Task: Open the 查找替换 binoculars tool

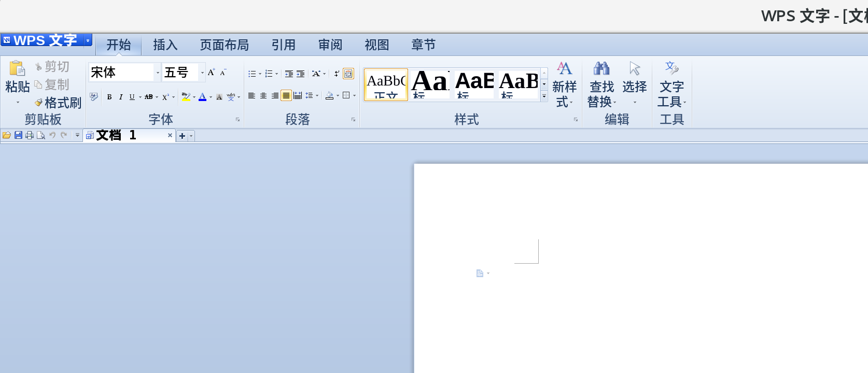Action: tap(601, 85)
